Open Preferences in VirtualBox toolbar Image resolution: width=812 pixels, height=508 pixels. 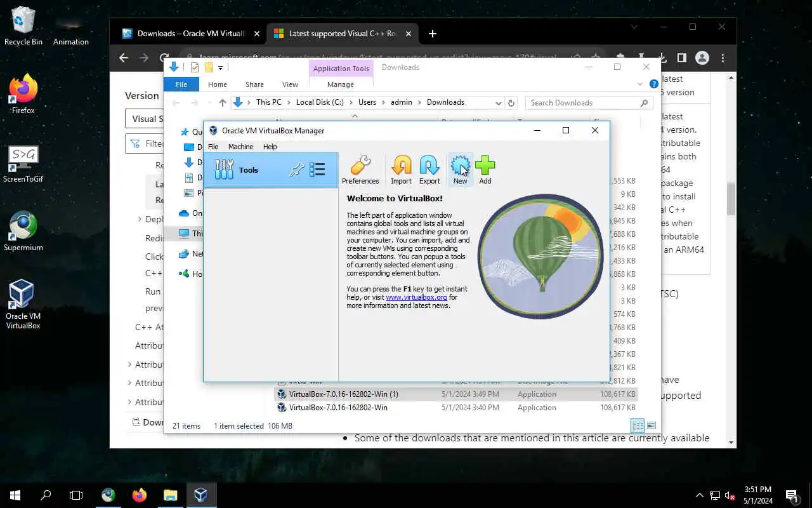(360, 170)
